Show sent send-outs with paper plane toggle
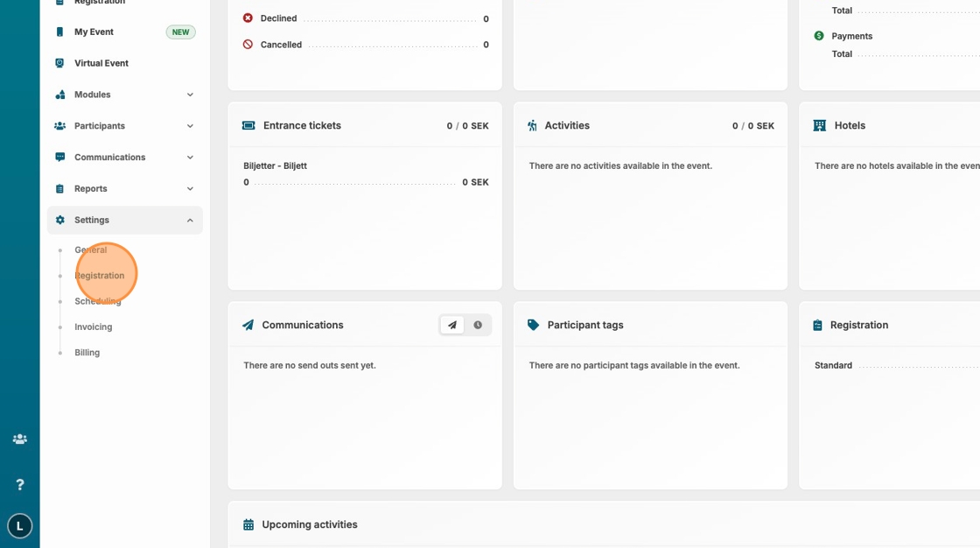Screen dimensions: 980x548 (x=452, y=325)
